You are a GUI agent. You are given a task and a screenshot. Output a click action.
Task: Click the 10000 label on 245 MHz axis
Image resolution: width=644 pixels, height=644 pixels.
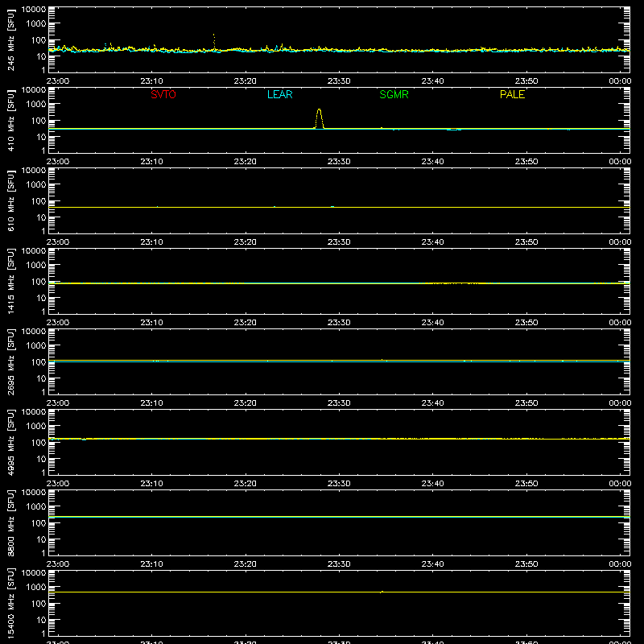coord(34,10)
